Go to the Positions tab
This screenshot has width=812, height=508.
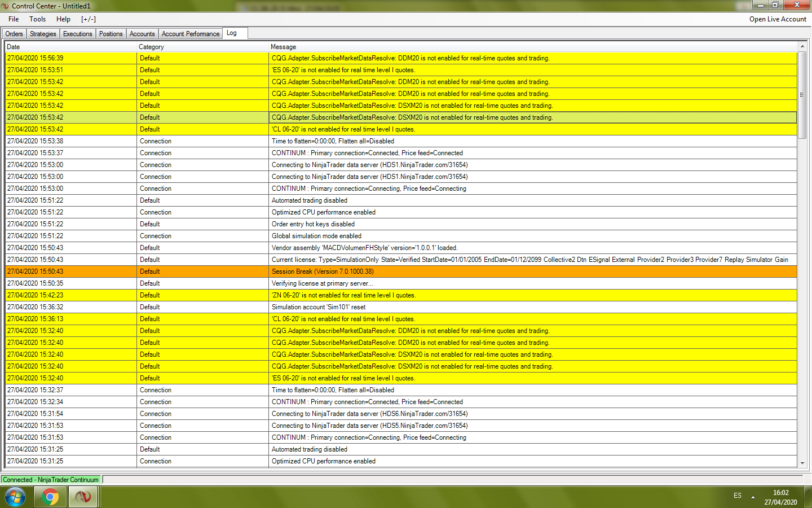(x=111, y=34)
